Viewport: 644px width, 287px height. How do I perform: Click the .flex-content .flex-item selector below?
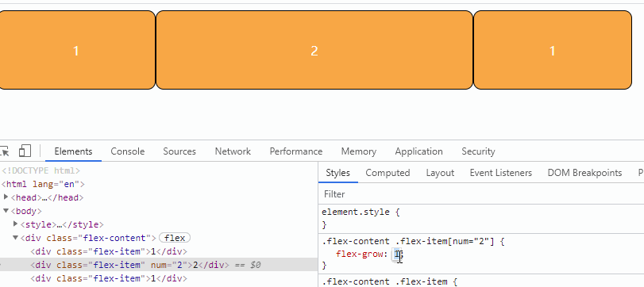[384, 281]
